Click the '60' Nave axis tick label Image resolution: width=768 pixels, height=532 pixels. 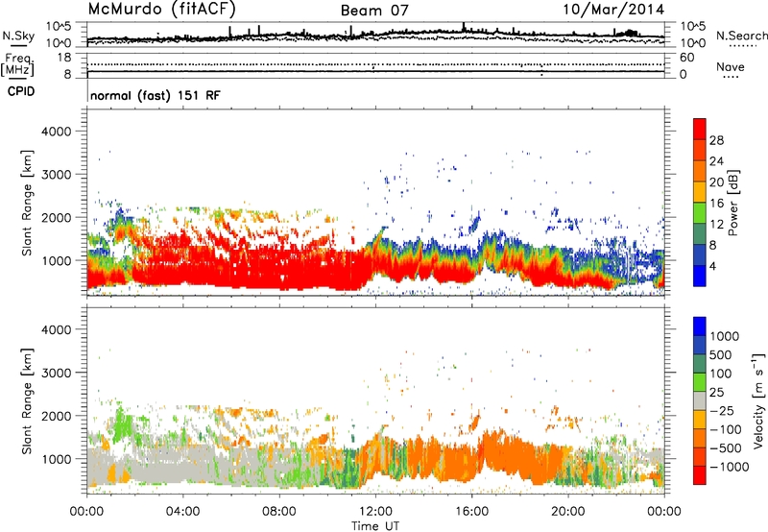pyautogui.click(x=686, y=58)
